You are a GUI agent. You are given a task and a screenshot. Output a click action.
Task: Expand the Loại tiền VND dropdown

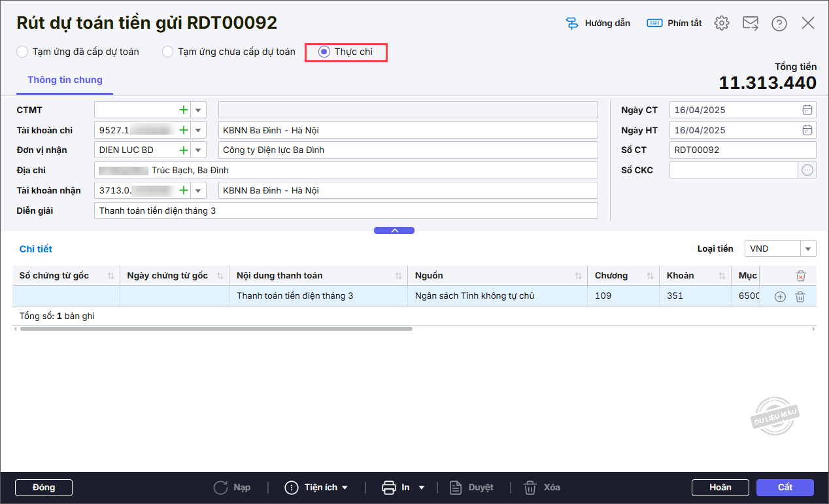(x=809, y=248)
